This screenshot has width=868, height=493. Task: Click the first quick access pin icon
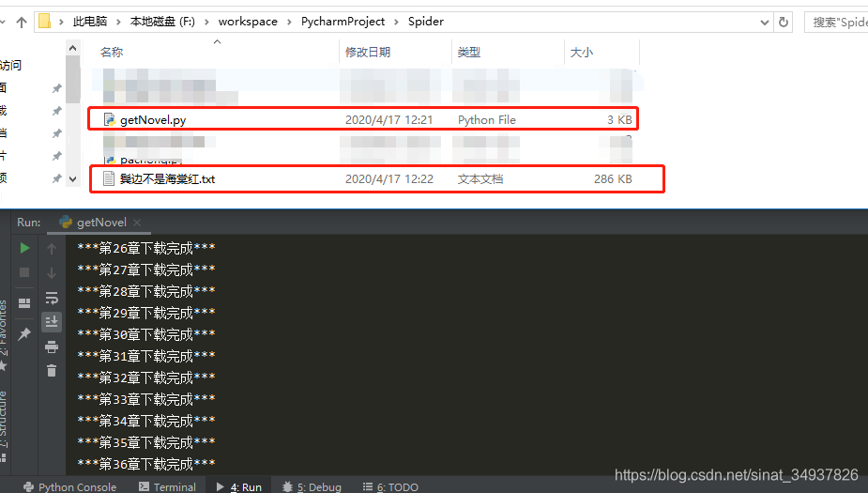[x=56, y=88]
